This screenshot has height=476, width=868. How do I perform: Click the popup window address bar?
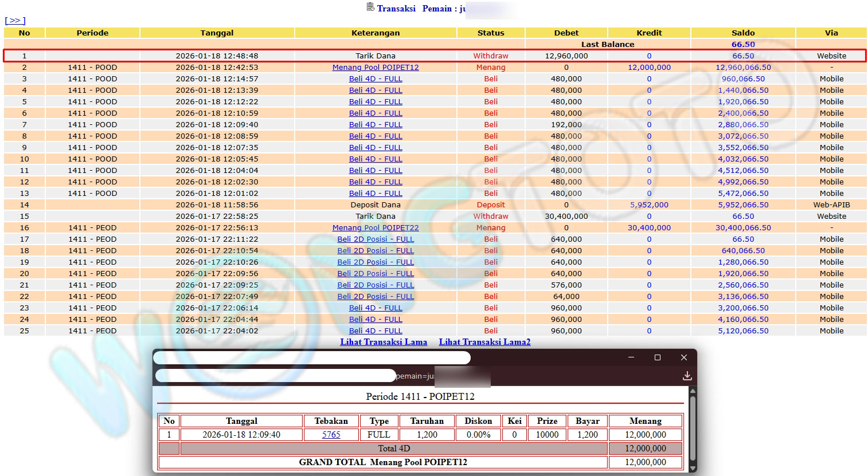point(275,376)
